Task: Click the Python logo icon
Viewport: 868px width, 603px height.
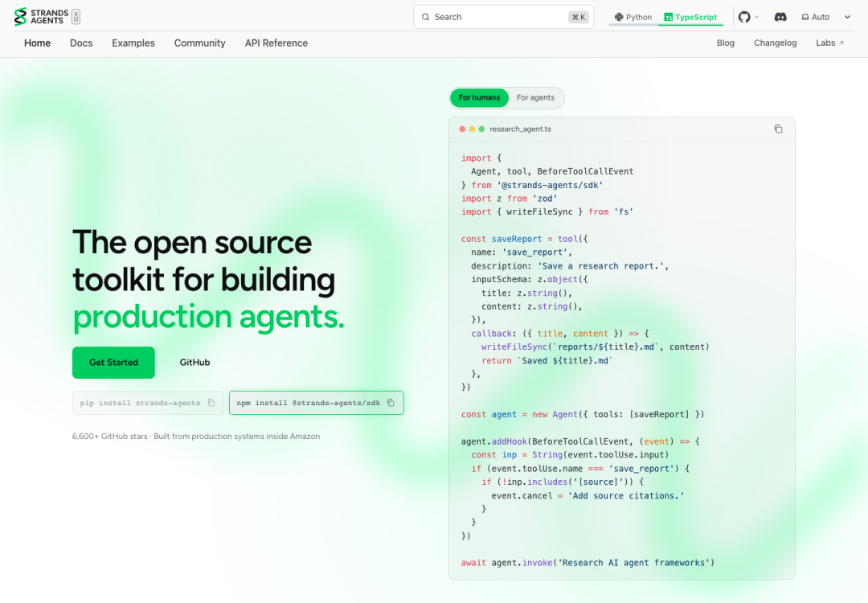Action: [x=619, y=17]
